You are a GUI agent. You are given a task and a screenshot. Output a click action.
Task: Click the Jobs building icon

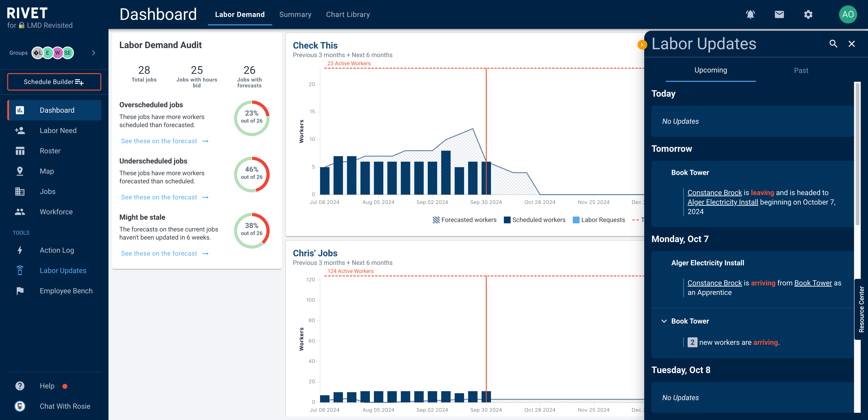[x=20, y=191]
